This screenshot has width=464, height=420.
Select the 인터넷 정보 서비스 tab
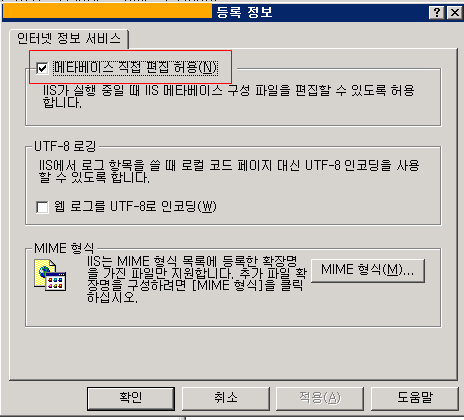[x=69, y=39]
